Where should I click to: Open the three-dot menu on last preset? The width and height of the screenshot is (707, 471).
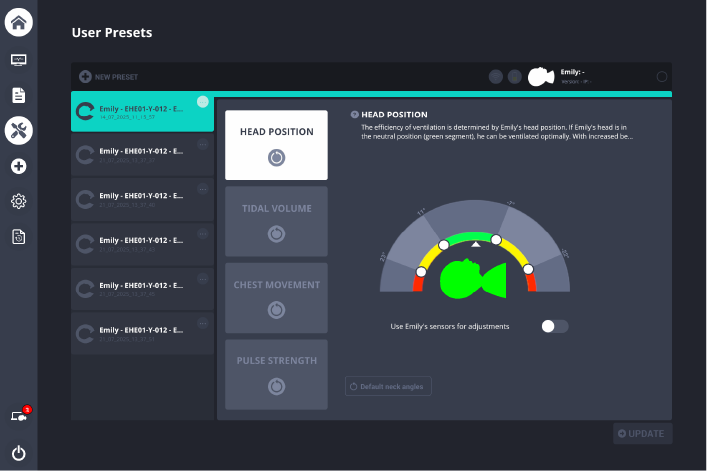203,323
